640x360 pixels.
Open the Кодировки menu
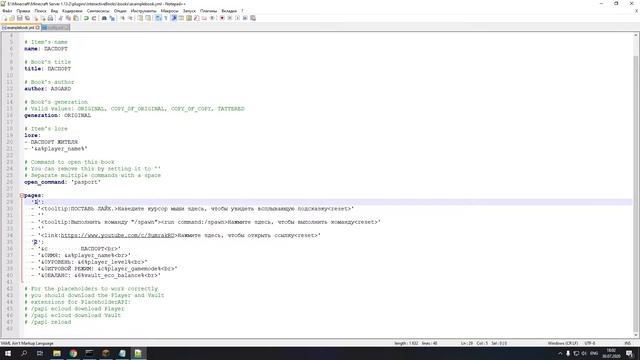coord(72,11)
